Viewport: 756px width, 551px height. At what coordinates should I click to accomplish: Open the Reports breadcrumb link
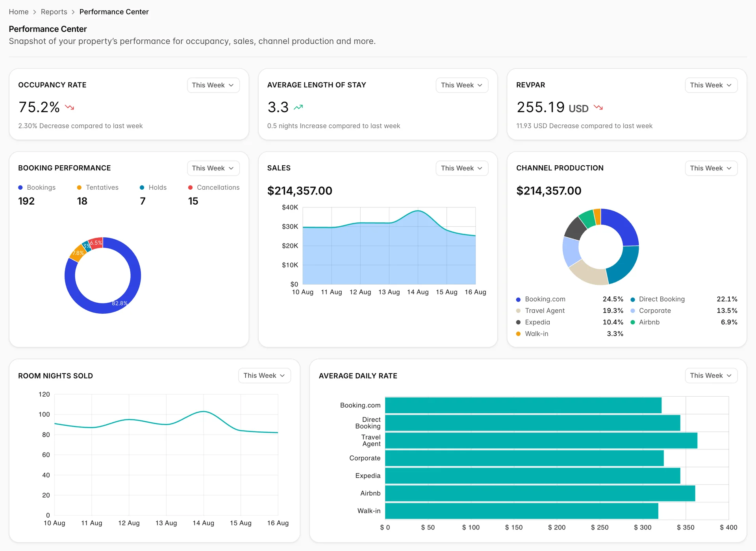tap(54, 12)
